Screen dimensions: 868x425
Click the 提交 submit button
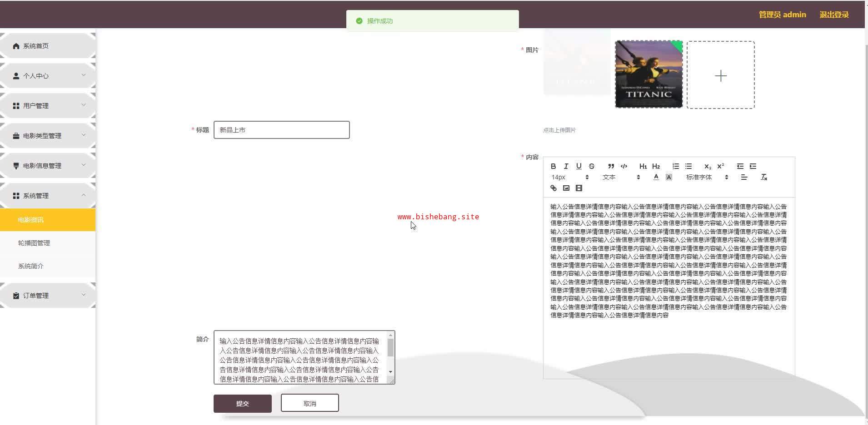click(243, 403)
